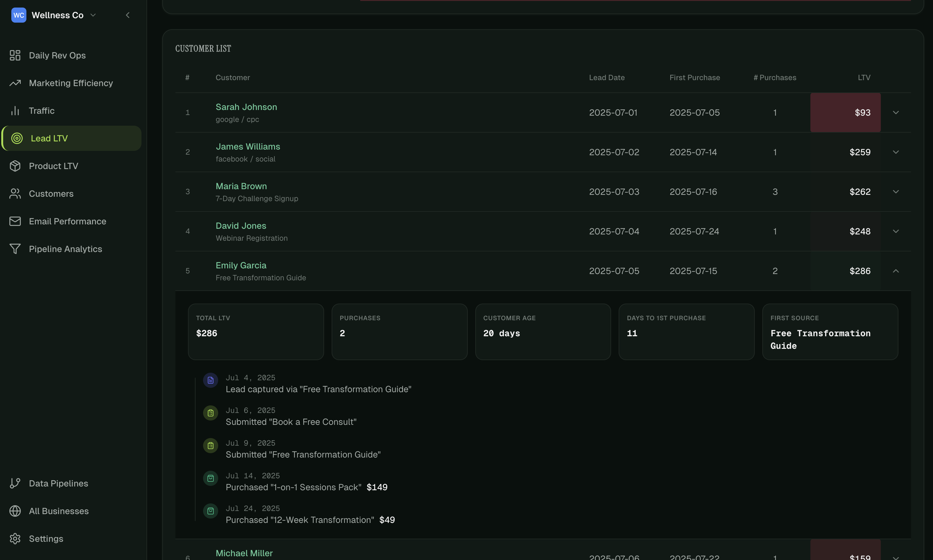Open Maria Brown's customer profile
Screen dimensions: 933x560
pyautogui.click(x=241, y=186)
